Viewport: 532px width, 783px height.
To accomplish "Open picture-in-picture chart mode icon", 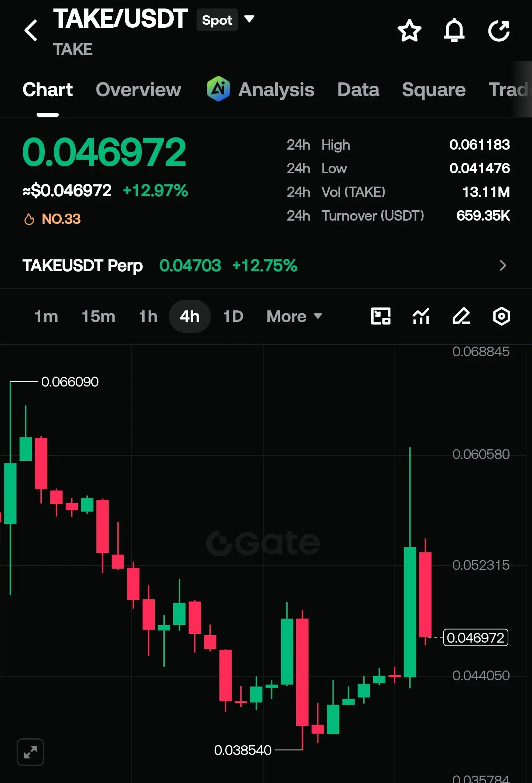I will tap(381, 316).
